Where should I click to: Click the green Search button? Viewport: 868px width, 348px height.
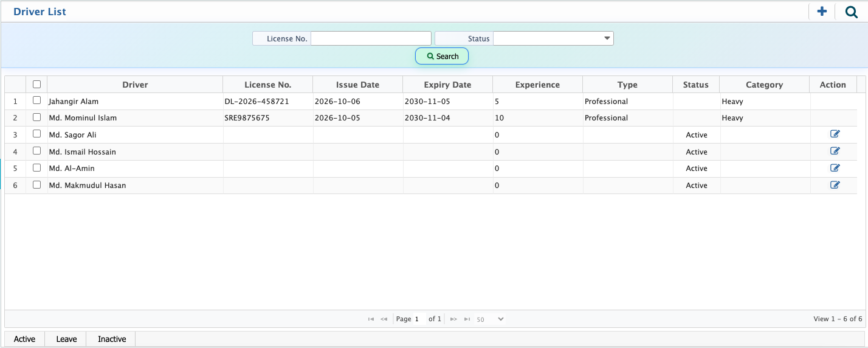442,56
